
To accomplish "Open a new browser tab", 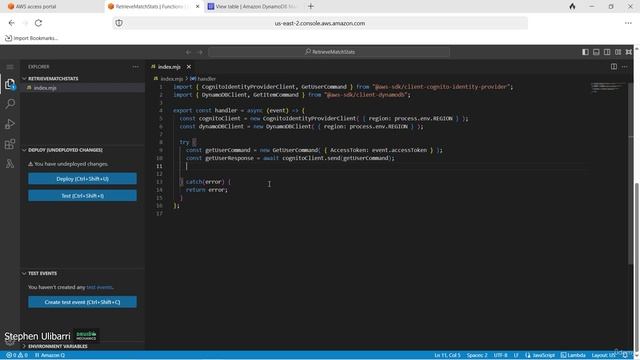I will pos(311,6).
